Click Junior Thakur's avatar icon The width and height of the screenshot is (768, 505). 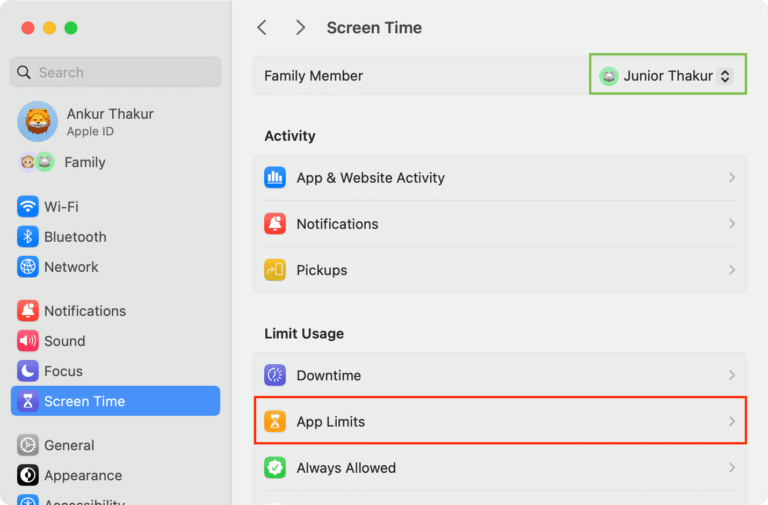[x=609, y=76]
